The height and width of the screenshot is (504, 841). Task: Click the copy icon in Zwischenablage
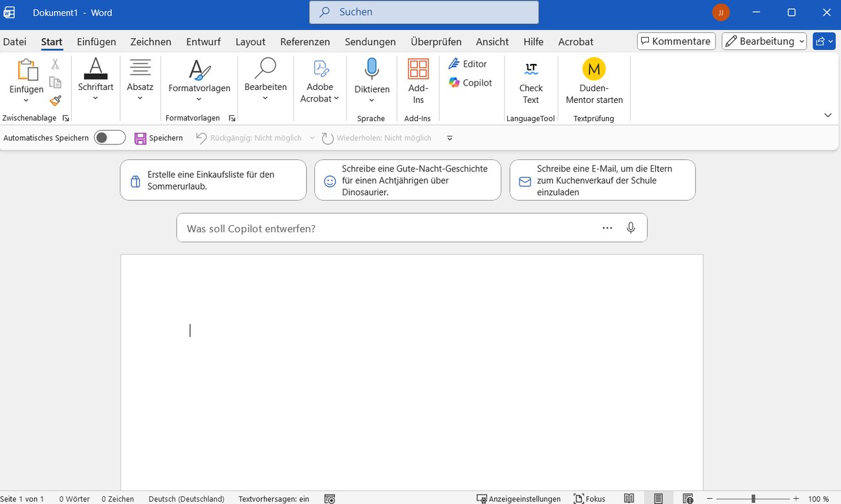(55, 82)
